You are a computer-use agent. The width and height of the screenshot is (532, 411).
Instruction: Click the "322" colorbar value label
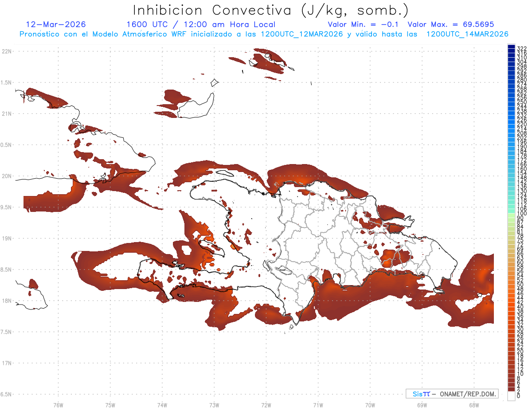[522, 49]
